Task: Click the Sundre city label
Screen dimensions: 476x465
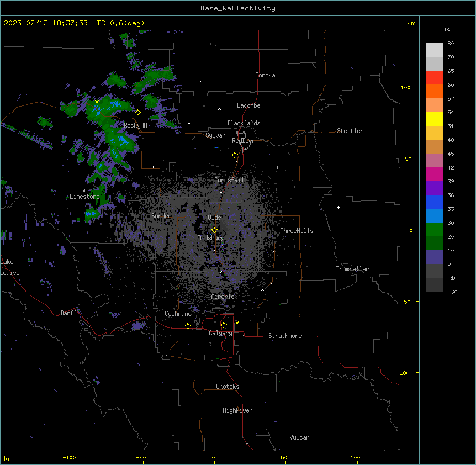Action: click(x=161, y=216)
